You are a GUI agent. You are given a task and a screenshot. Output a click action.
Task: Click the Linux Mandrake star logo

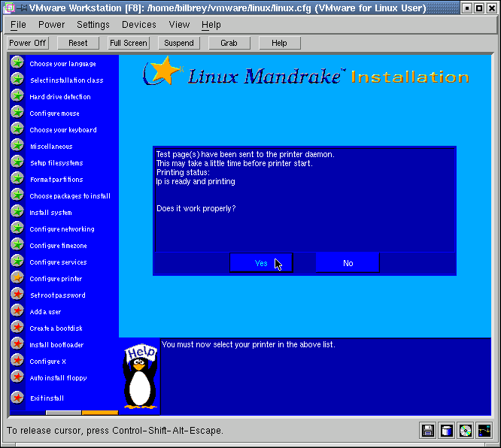pyautogui.click(x=162, y=72)
